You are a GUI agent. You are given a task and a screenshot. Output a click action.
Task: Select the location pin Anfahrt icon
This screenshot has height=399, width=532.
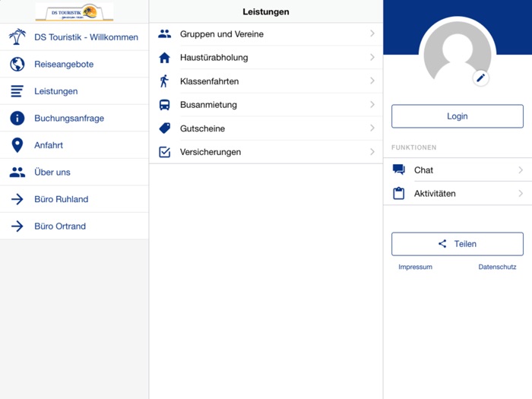coord(17,145)
